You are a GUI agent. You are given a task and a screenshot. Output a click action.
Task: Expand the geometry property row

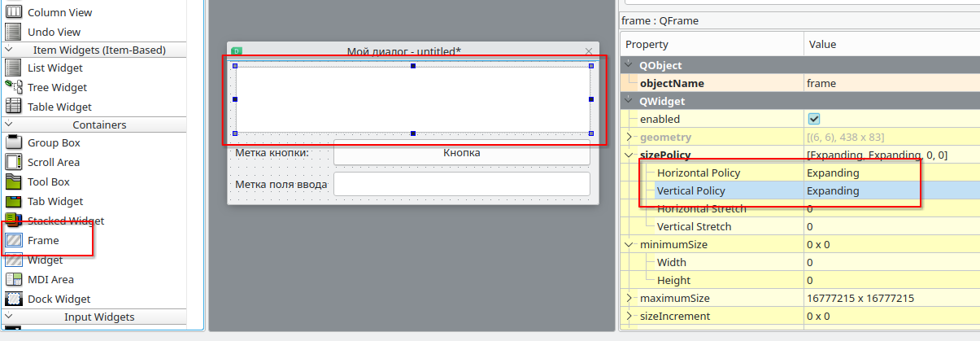tap(629, 137)
